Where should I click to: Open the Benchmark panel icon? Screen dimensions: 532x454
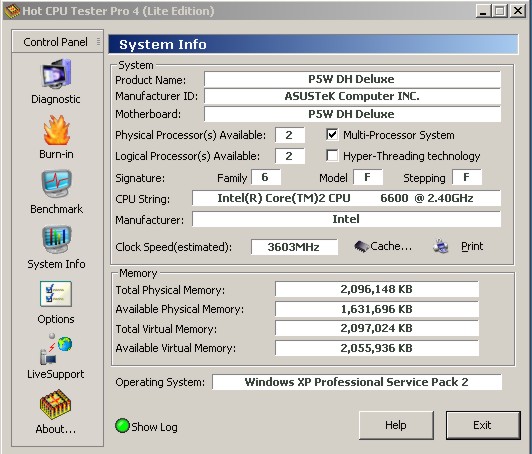point(56,184)
